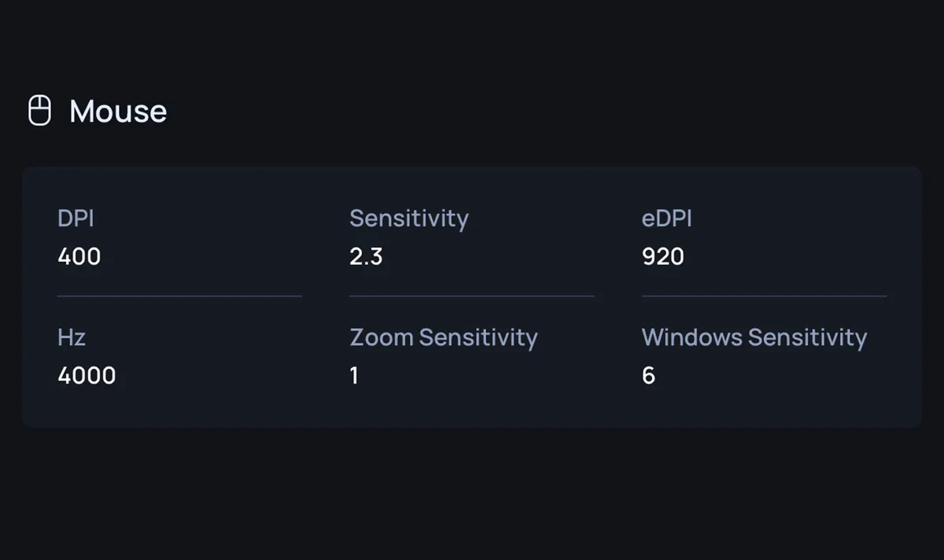
Task: Click the eDPI value 920
Action: tap(663, 256)
